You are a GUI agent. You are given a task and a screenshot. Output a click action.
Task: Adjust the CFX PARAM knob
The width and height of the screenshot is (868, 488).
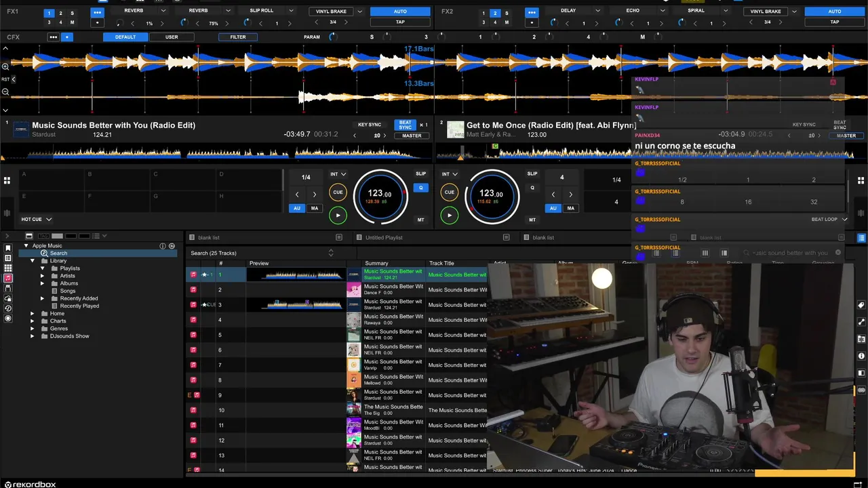(332, 37)
